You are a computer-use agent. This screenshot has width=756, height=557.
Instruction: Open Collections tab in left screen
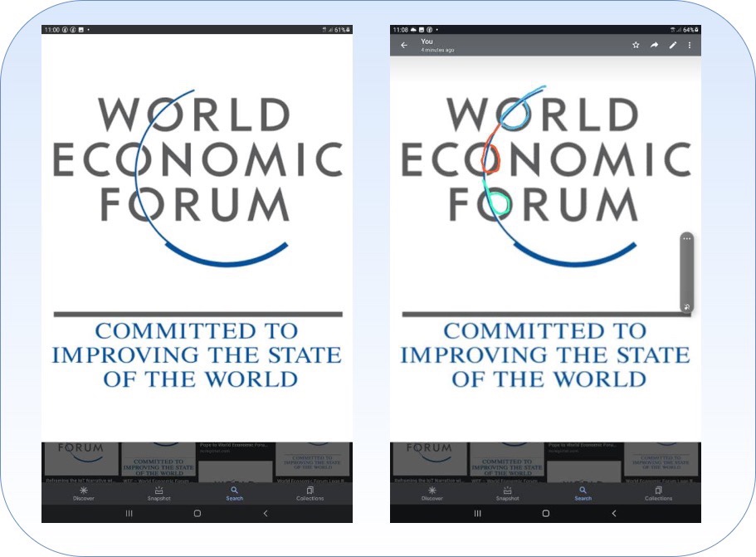coord(310,493)
